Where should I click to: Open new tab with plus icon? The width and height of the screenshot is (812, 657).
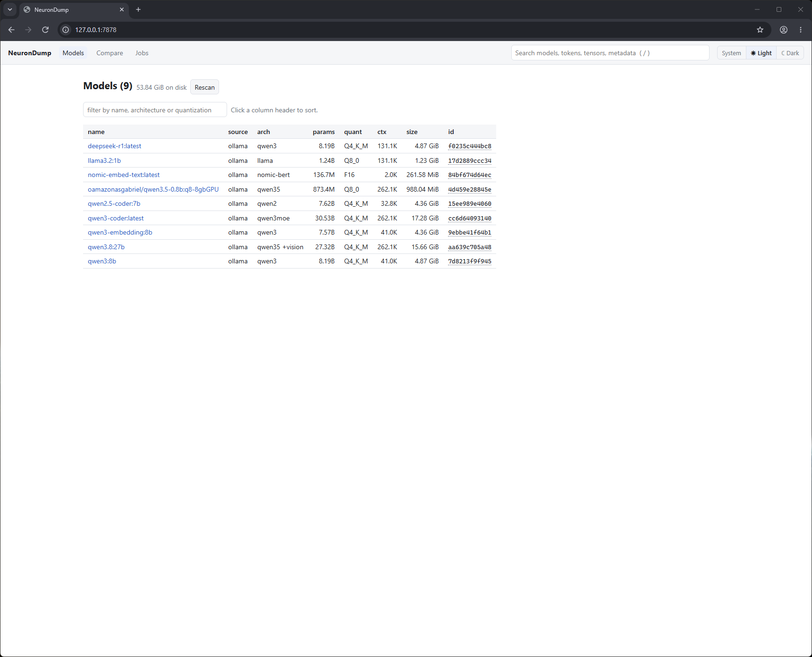click(x=138, y=9)
